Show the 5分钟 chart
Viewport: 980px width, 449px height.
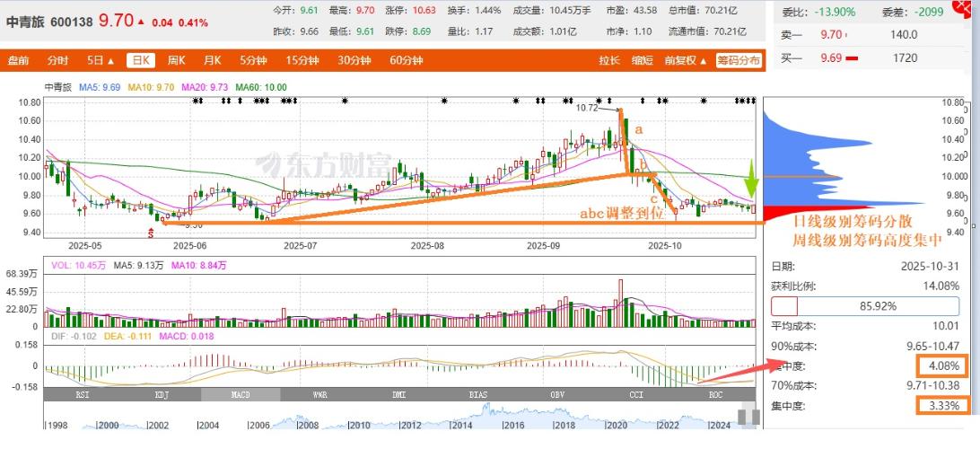point(253,61)
